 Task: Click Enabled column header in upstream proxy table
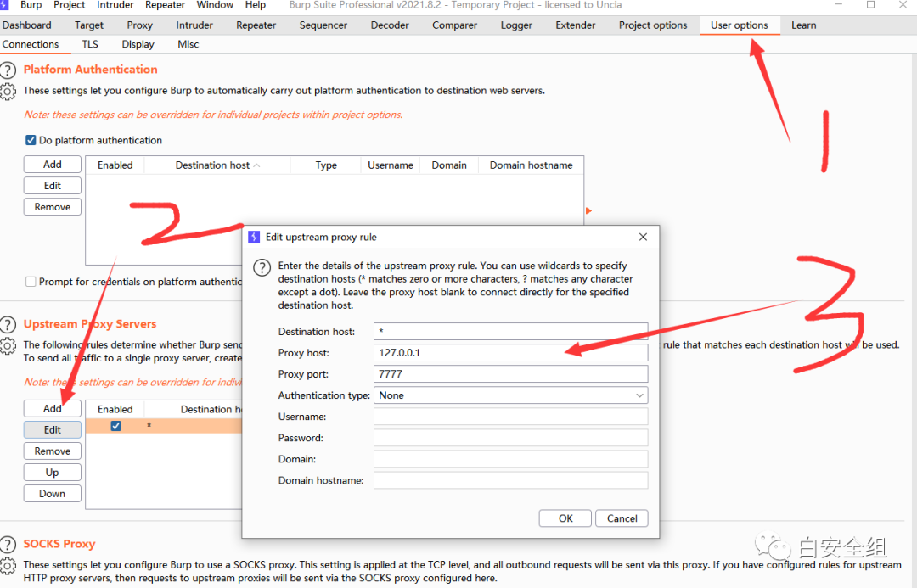point(115,410)
